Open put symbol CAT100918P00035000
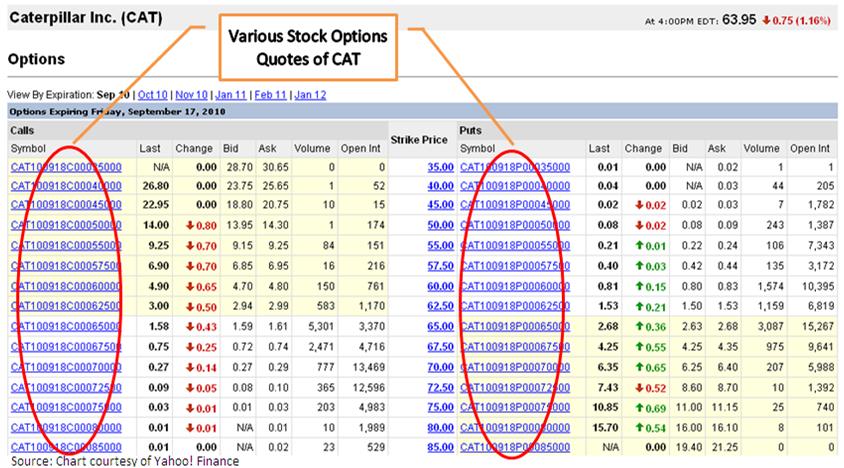This screenshot has height=468, width=844. click(x=515, y=167)
